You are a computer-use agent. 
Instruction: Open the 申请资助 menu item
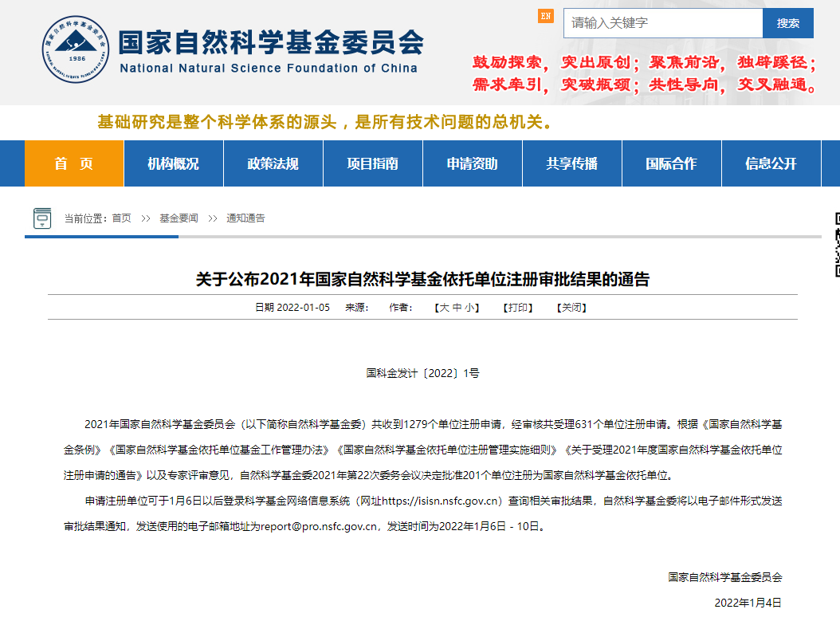[473, 163]
